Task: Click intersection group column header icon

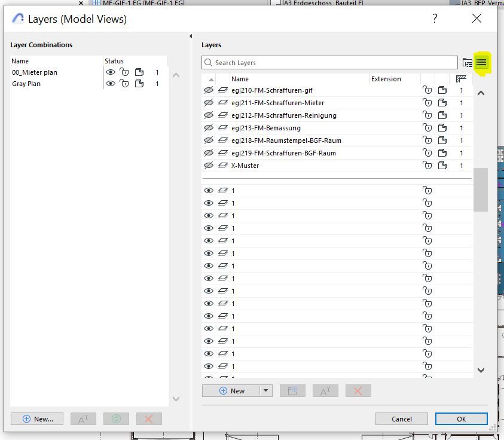Action: click(x=461, y=79)
